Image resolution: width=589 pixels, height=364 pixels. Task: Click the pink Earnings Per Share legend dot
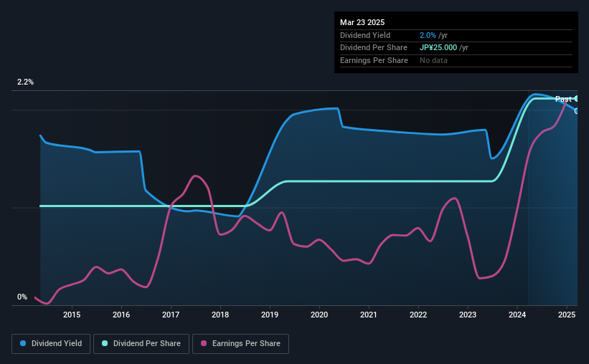point(204,343)
